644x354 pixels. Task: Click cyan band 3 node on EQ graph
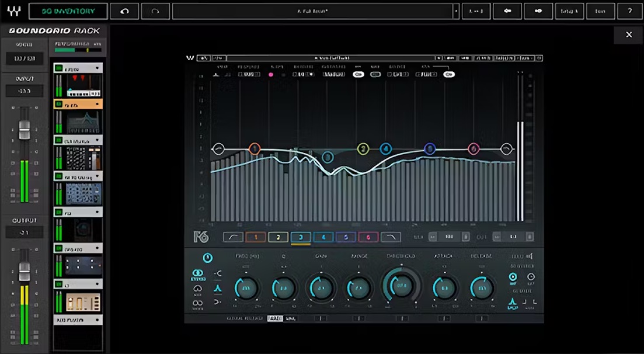328,157
